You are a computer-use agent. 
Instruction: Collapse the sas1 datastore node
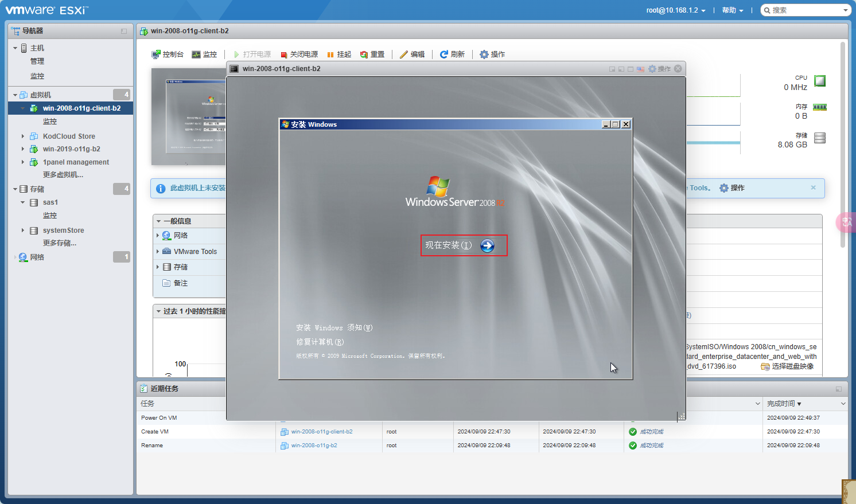click(x=23, y=202)
